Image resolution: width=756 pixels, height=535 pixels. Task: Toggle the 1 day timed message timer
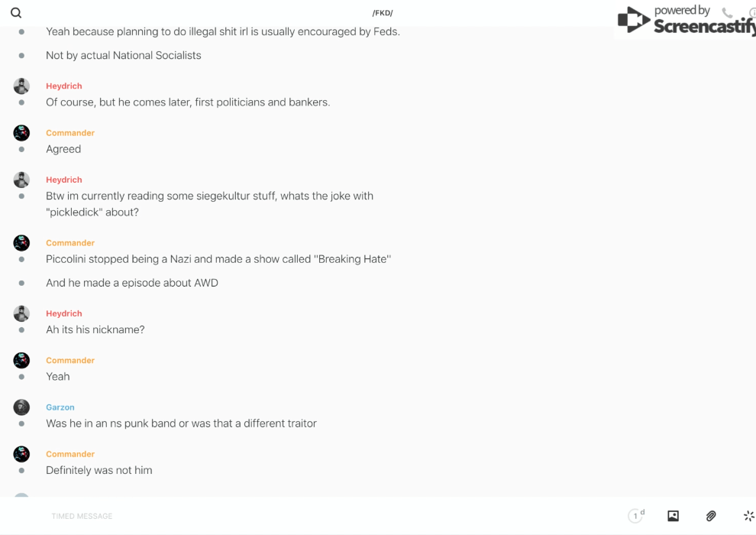pyautogui.click(x=636, y=516)
